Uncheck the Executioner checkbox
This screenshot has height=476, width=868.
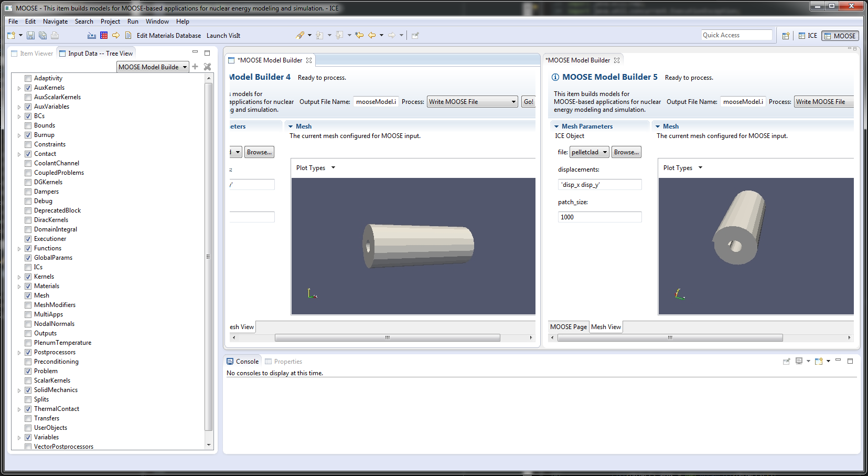pos(28,239)
